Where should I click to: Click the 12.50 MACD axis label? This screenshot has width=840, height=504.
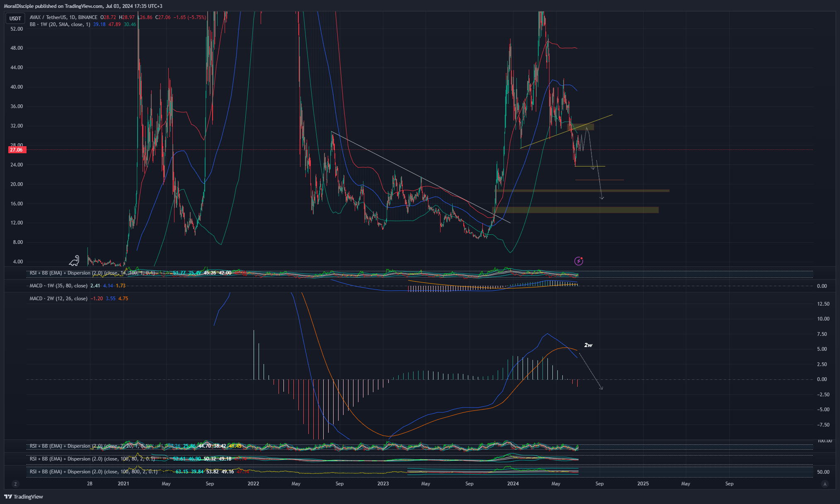click(823, 304)
